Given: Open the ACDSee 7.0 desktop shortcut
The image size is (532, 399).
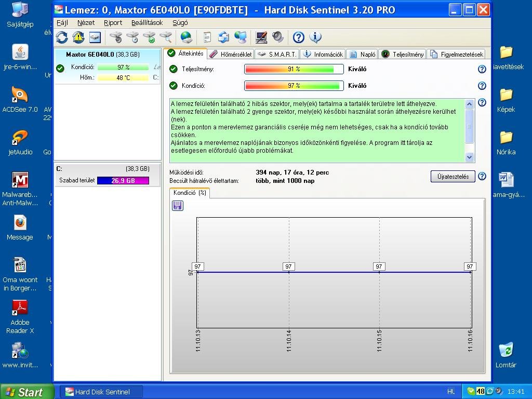Looking at the screenshot, I should point(20,99).
